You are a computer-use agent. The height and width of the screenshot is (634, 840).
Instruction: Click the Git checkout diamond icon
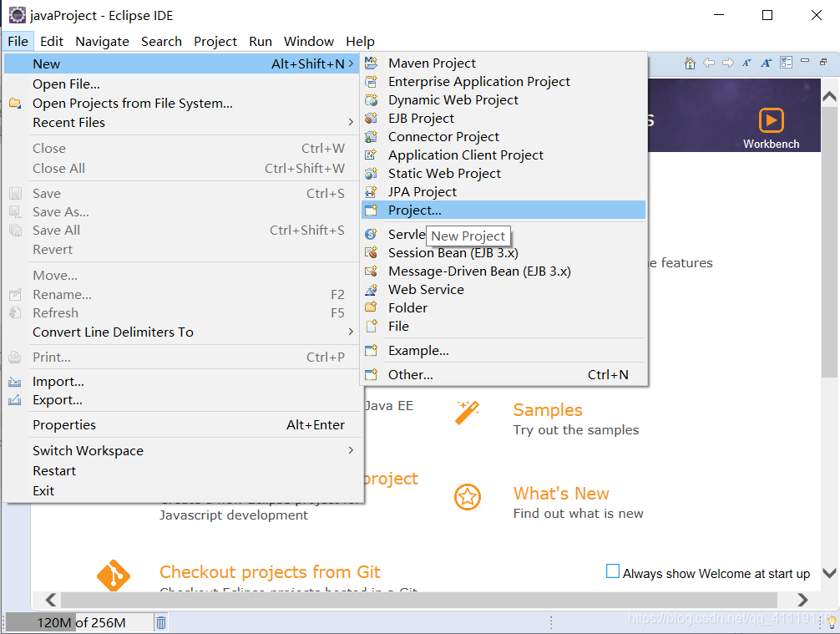(114, 576)
